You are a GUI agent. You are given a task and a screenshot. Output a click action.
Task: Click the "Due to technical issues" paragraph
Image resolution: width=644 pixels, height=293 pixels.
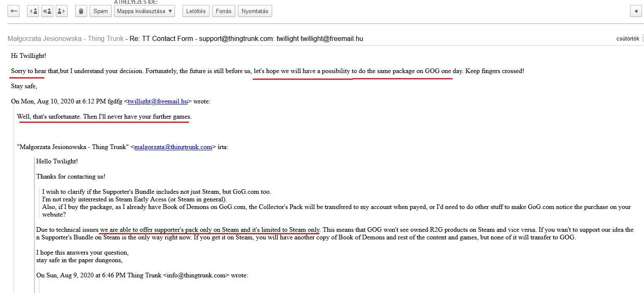[x=335, y=233]
